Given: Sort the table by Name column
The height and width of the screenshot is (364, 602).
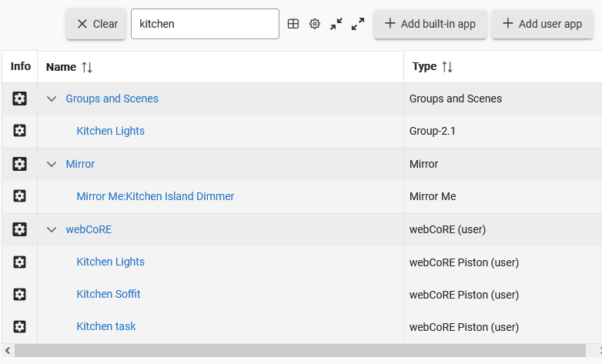Looking at the screenshot, I should tap(69, 67).
